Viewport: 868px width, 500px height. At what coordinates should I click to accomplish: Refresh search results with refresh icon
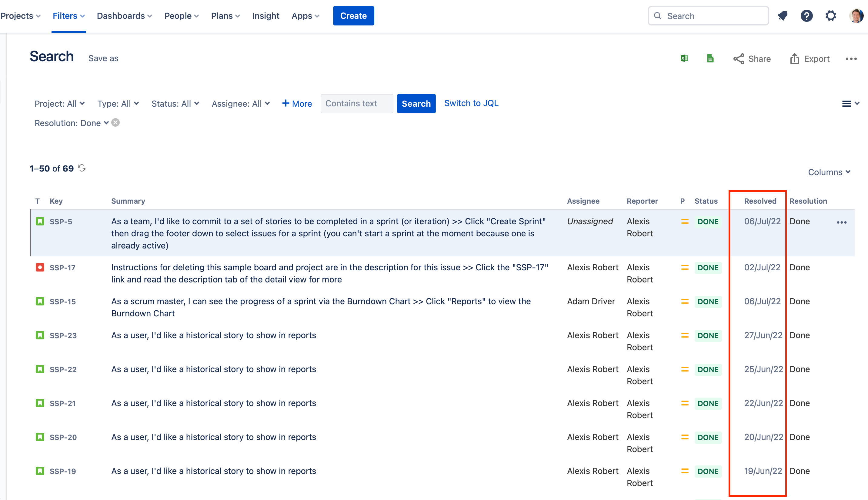coord(82,168)
